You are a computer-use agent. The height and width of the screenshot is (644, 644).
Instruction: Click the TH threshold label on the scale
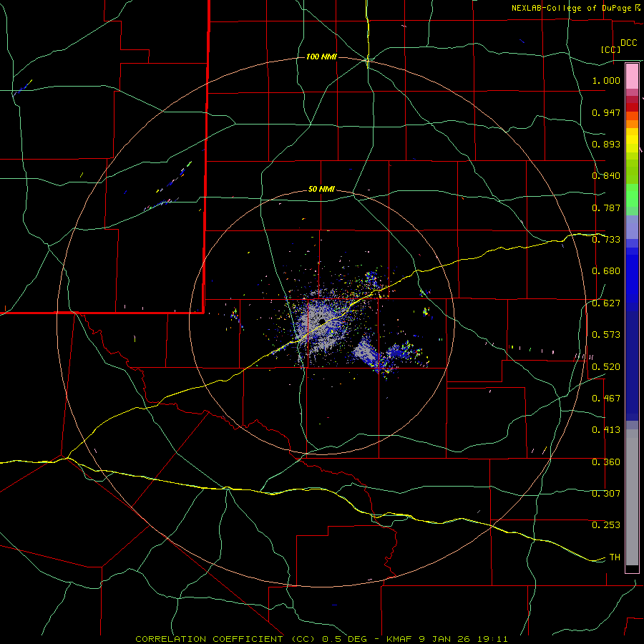[x=615, y=557]
